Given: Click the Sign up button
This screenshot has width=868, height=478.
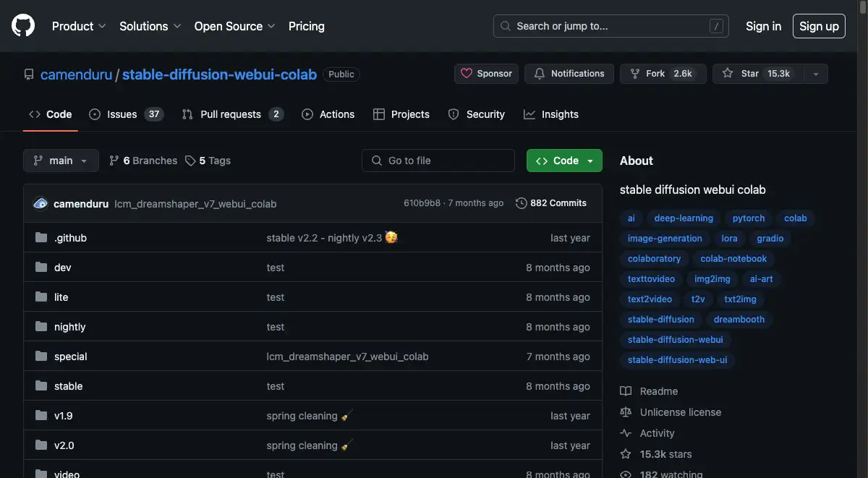Looking at the screenshot, I should 819,26.
